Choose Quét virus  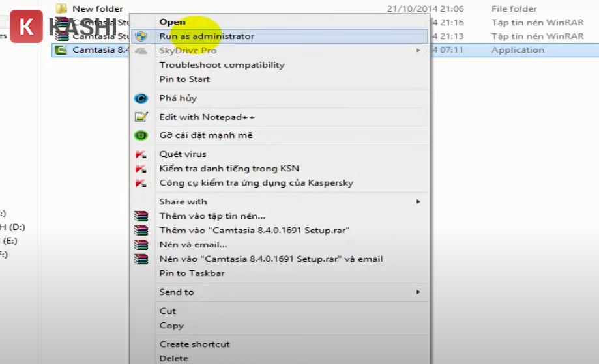tap(183, 154)
